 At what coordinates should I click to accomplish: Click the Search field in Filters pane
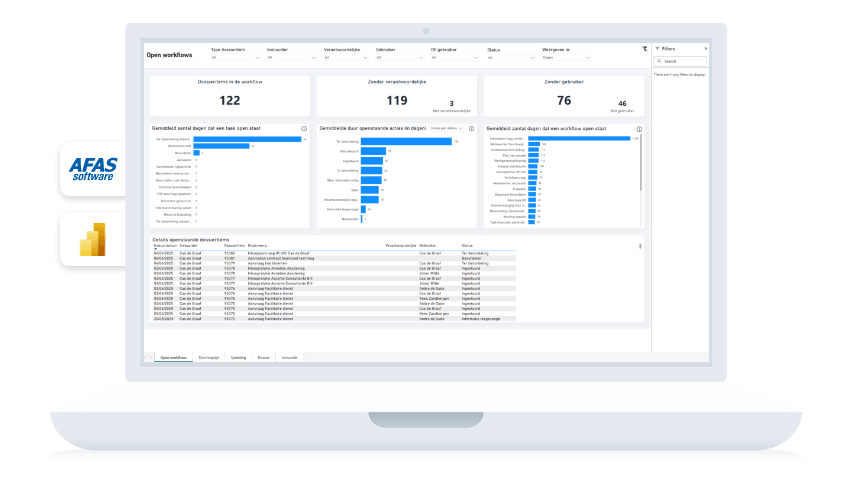coord(680,61)
